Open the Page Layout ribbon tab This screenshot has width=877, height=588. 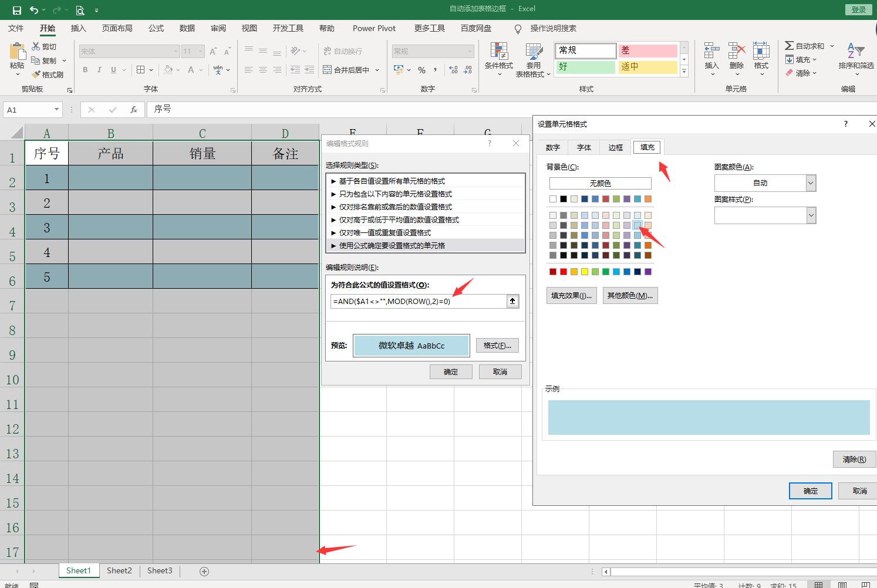click(x=117, y=28)
